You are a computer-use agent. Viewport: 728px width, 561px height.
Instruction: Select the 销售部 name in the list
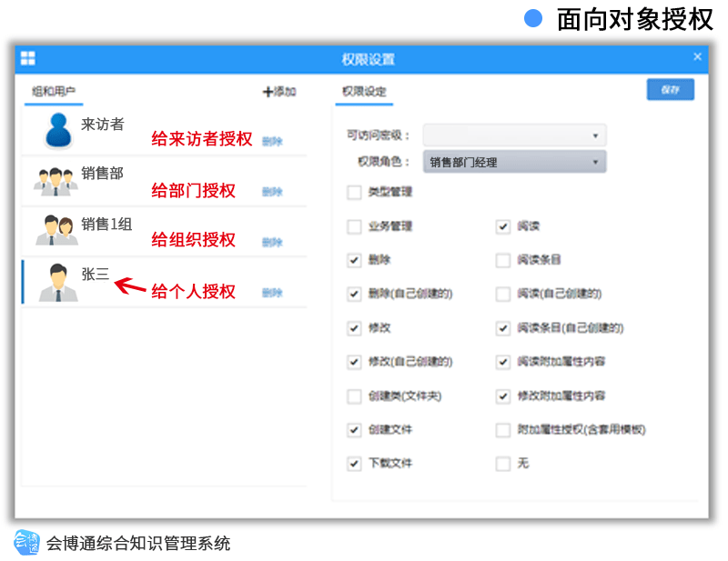point(103,174)
